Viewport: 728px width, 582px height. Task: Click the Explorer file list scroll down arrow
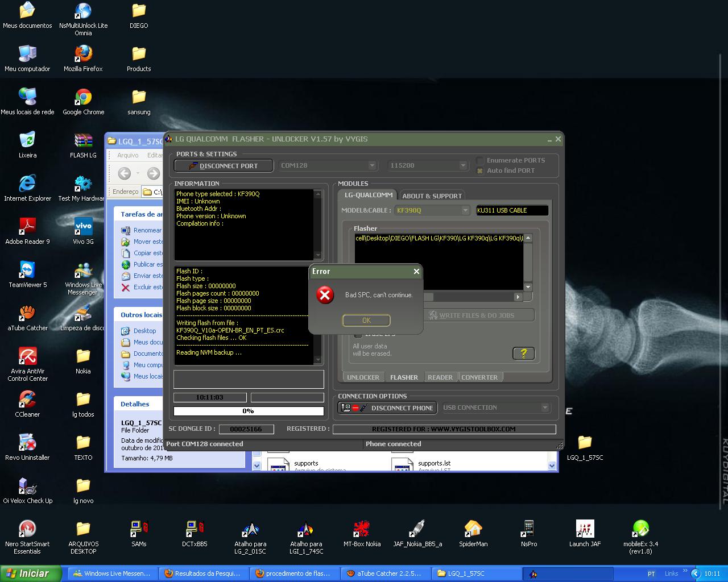pyautogui.click(x=552, y=465)
